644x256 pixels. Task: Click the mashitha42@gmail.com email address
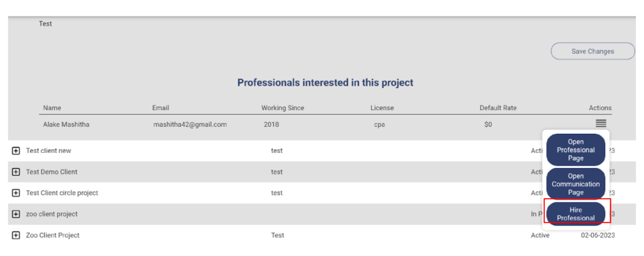[x=190, y=125]
